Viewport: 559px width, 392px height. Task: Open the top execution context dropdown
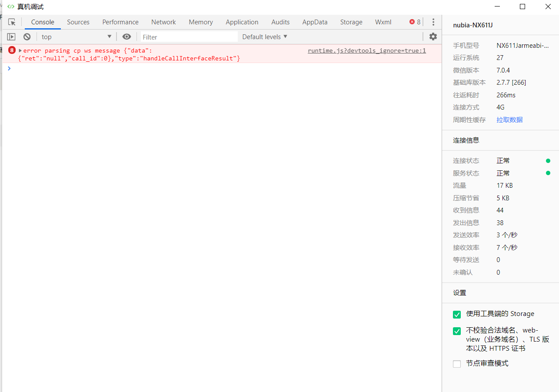pyautogui.click(x=77, y=37)
